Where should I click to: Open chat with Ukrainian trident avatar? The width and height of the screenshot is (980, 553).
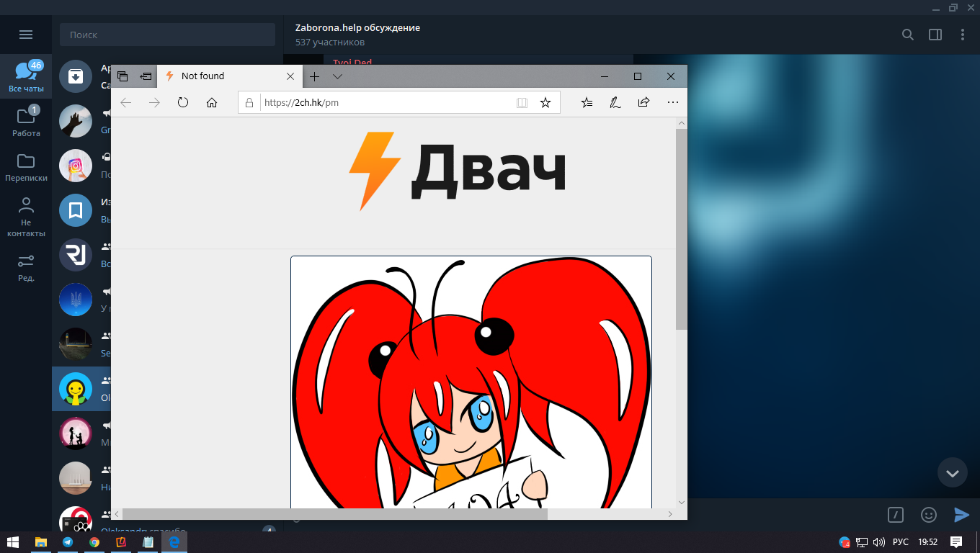point(76,300)
